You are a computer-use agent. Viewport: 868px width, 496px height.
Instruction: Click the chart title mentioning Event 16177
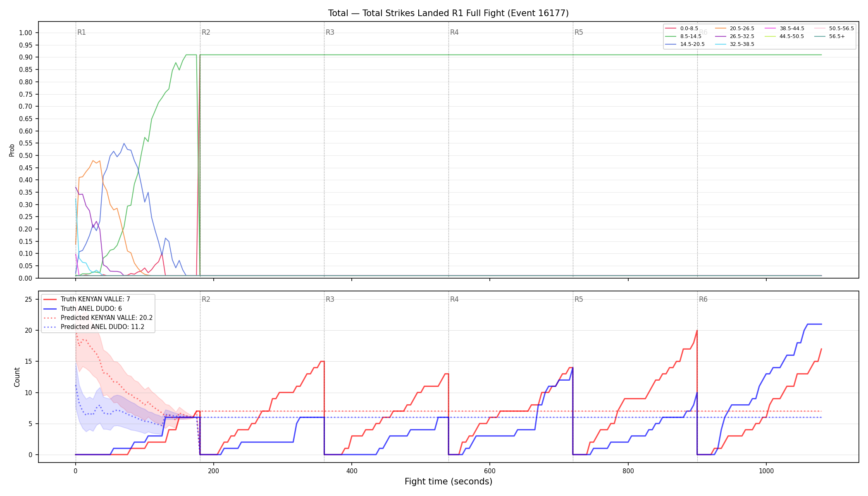point(448,13)
